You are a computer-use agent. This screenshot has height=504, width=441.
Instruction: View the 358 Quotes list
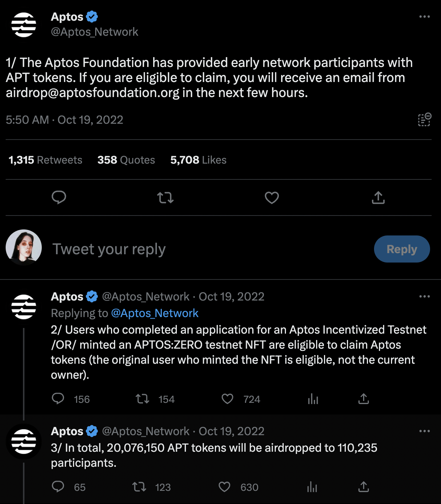click(126, 160)
